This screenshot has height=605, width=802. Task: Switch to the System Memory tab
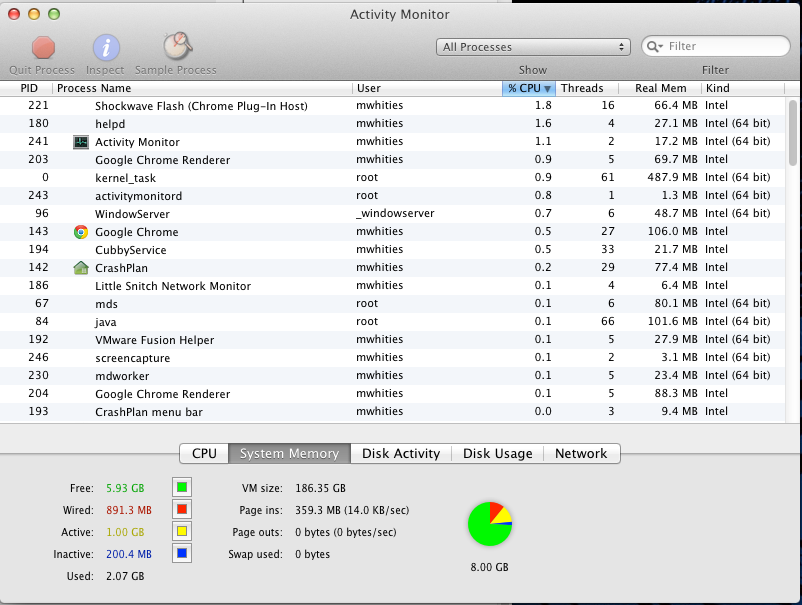coord(289,454)
